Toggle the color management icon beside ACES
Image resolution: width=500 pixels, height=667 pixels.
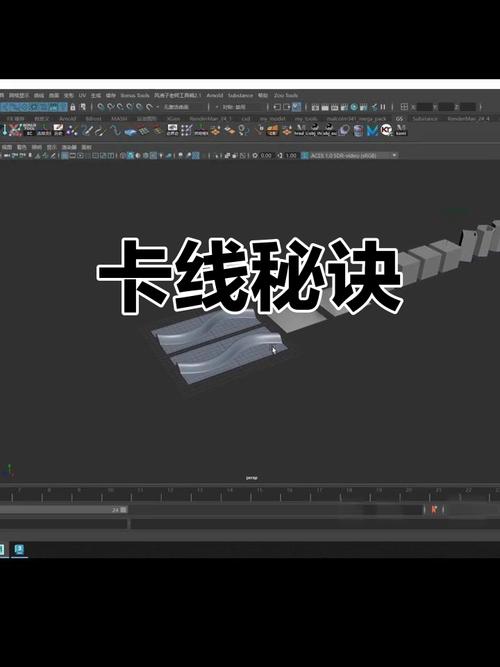coord(305,156)
